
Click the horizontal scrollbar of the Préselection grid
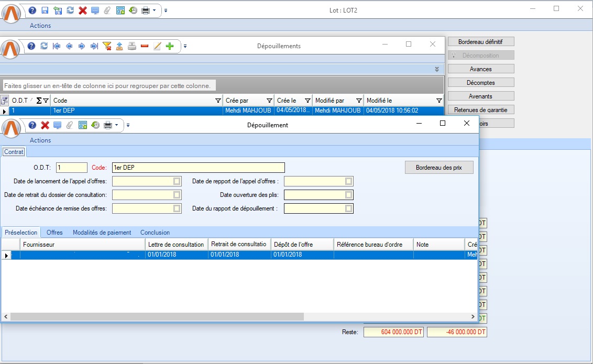[x=157, y=317]
